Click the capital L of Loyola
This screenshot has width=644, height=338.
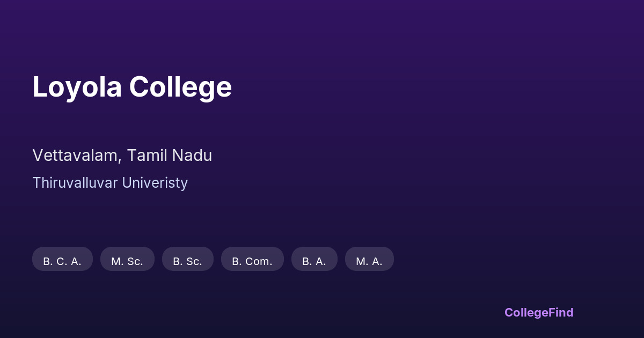coord(40,87)
